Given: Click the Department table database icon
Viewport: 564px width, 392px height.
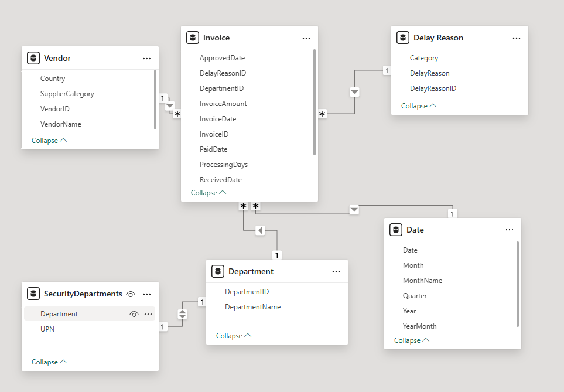Looking at the screenshot, I should click(x=218, y=271).
